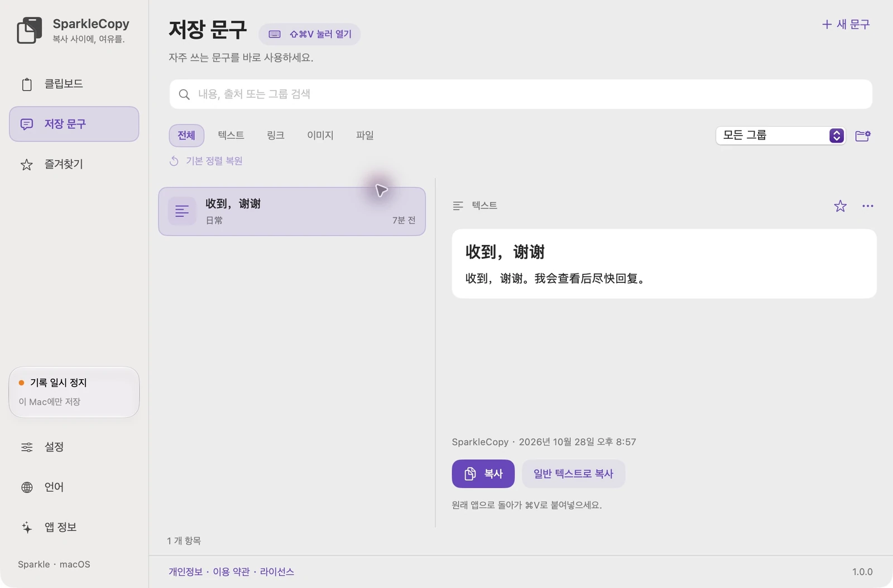
Task: Open 설정 settings
Action: click(x=74, y=447)
